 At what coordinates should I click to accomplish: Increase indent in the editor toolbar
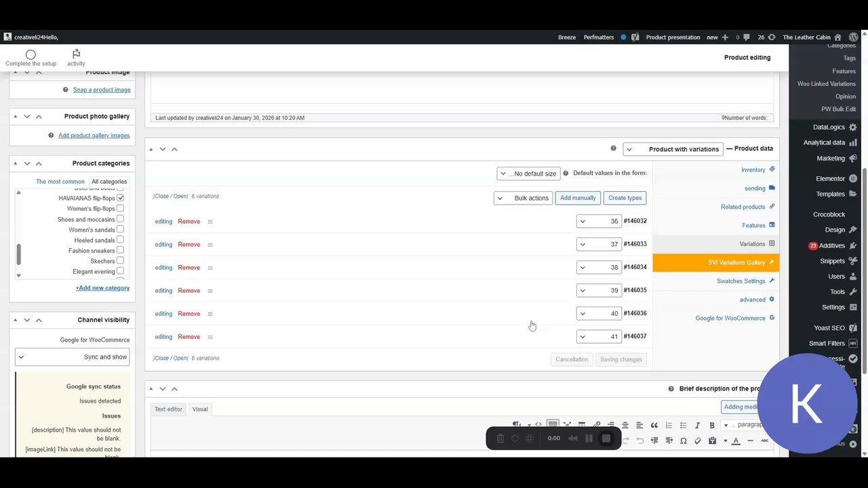click(x=654, y=441)
